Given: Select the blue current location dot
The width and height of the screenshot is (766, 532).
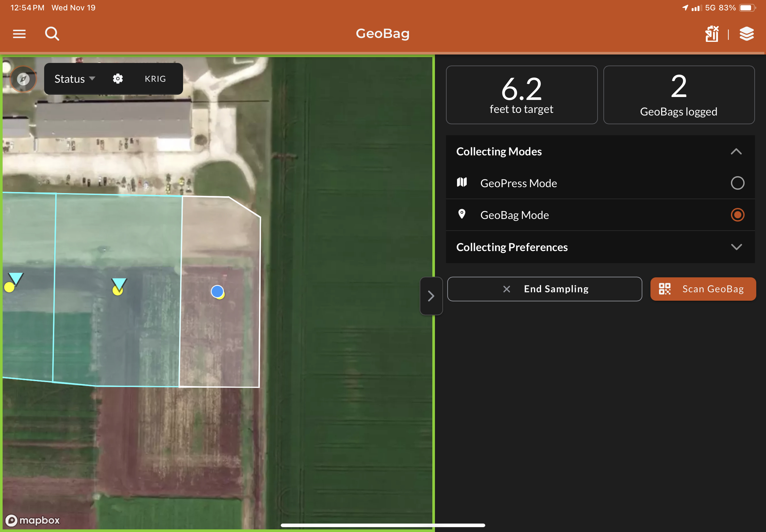Looking at the screenshot, I should 217,291.
